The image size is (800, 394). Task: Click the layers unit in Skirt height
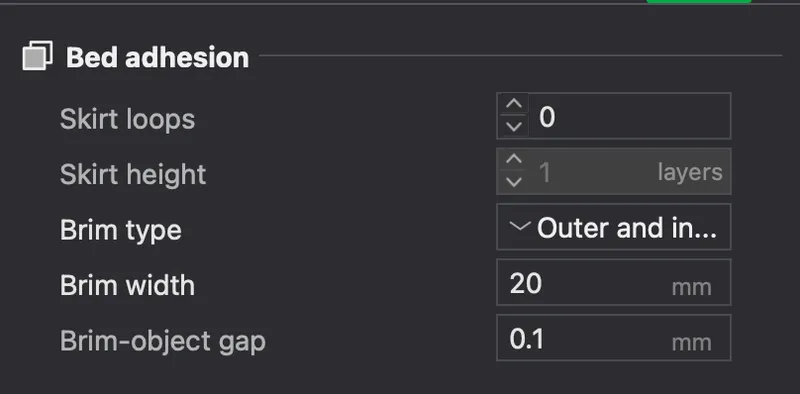tap(690, 173)
